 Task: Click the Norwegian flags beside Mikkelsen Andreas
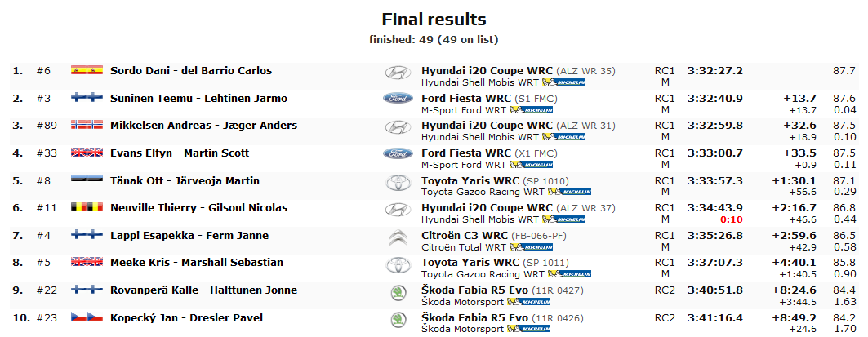[x=87, y=125]
